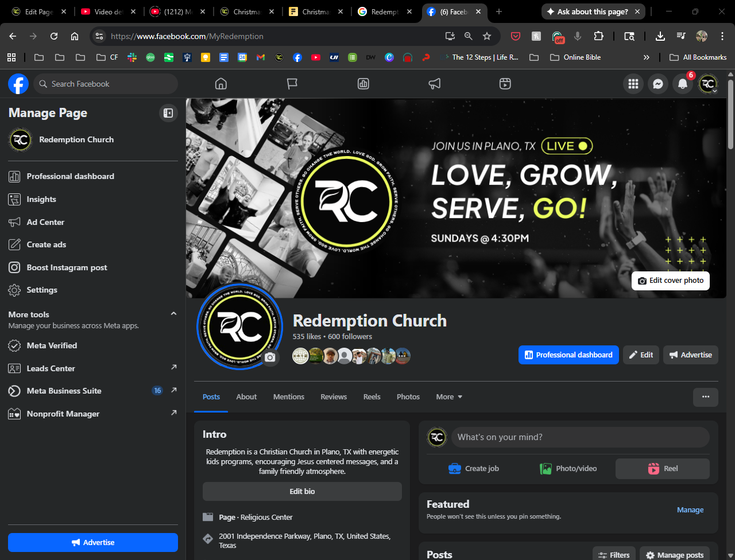Open the Facebook apps grid menu
Screen dimensions: 735x560
[x=633, y=84]
